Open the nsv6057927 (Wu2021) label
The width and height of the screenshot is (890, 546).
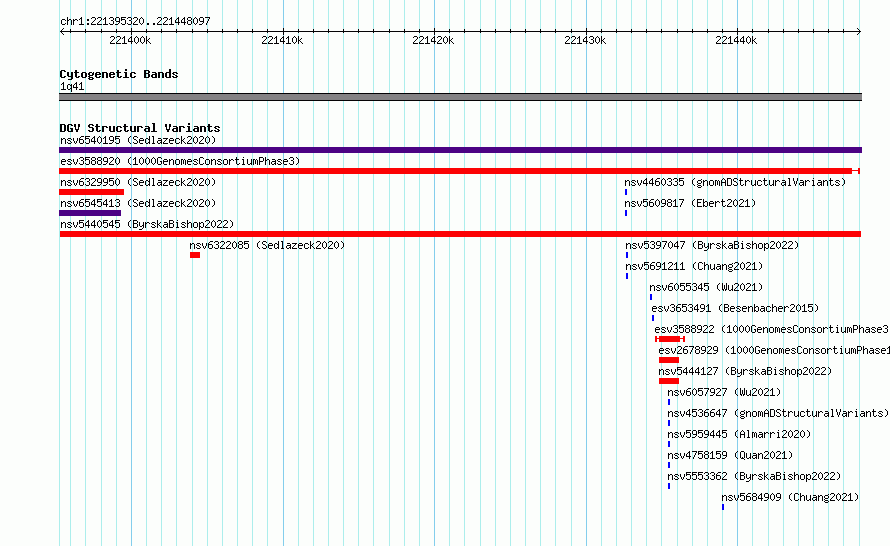[724, 392]
